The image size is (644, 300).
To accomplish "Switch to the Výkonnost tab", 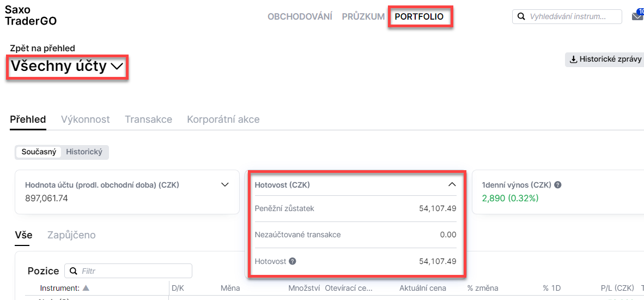I will pyautogui.click(x=86, y=119).
